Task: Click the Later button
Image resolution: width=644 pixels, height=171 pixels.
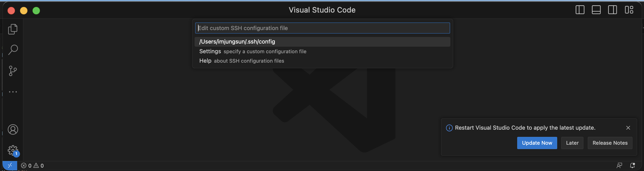Action: click(x=572, y=143)
